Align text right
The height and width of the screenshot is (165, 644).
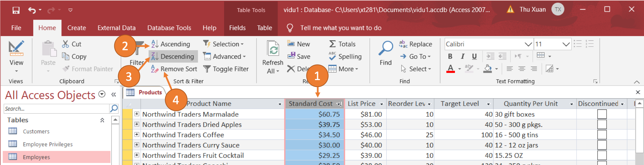534,69
